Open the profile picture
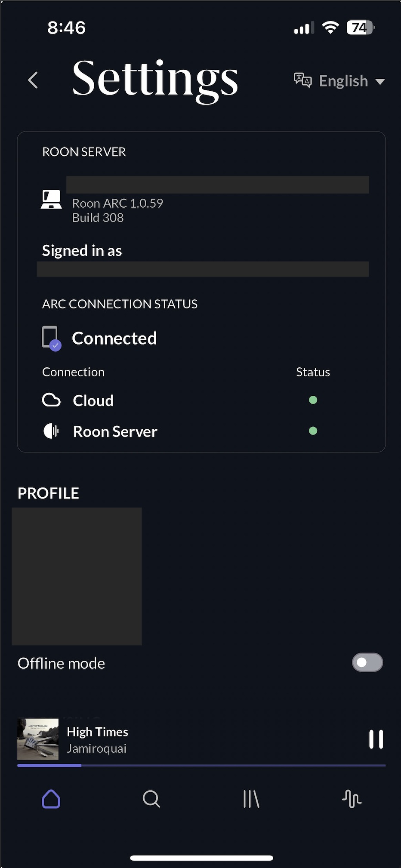 coord(77,576)
